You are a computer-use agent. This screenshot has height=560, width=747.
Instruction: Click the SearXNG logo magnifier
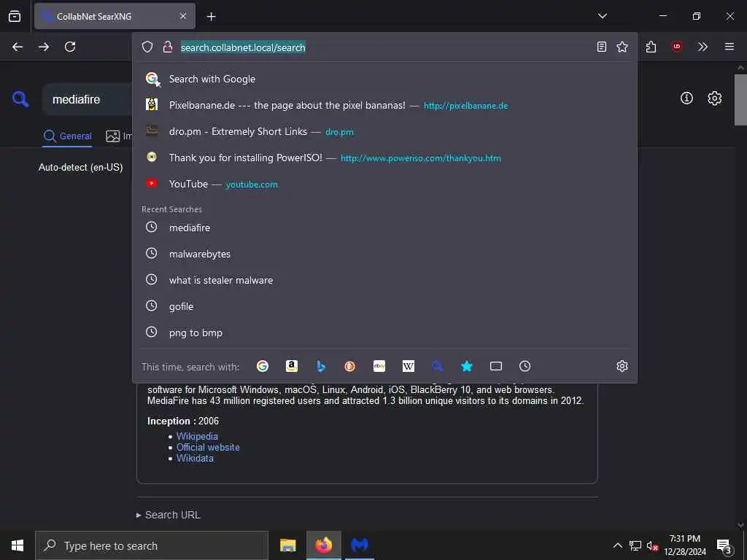tap(20, 99)
